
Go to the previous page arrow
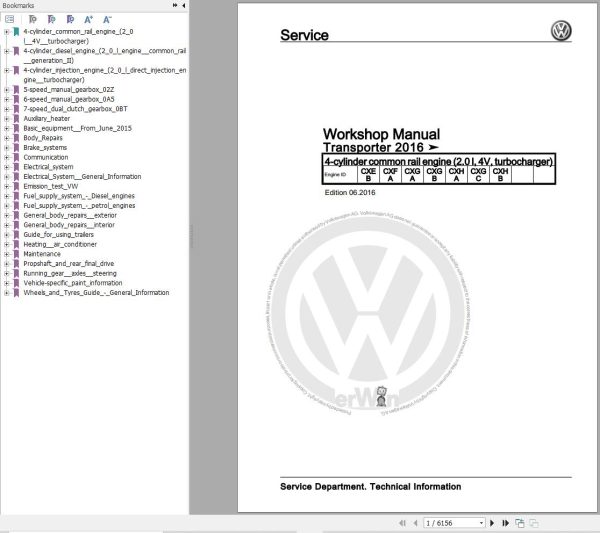(x=416, y=523)
